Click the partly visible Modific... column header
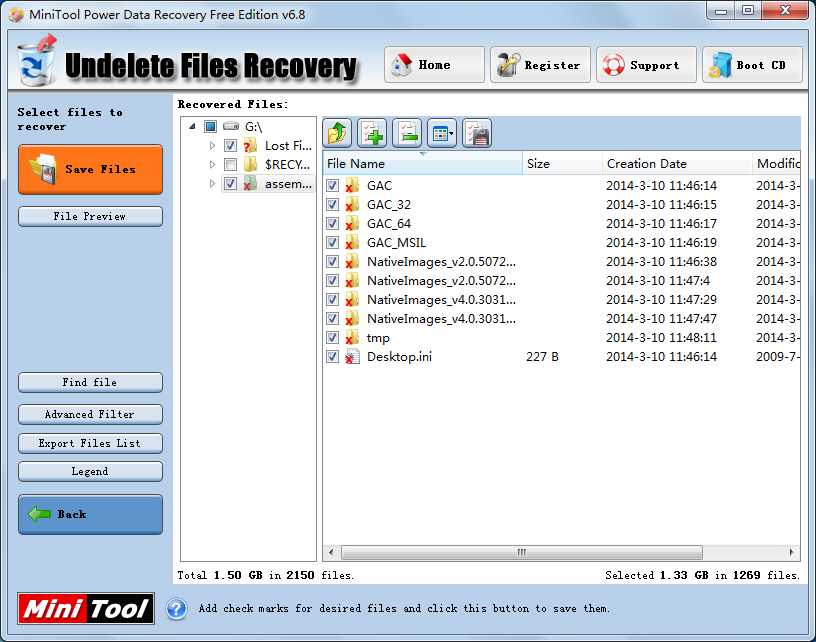Image resolution: width=816 pixels, height=642 pixels. pos(776,164)
